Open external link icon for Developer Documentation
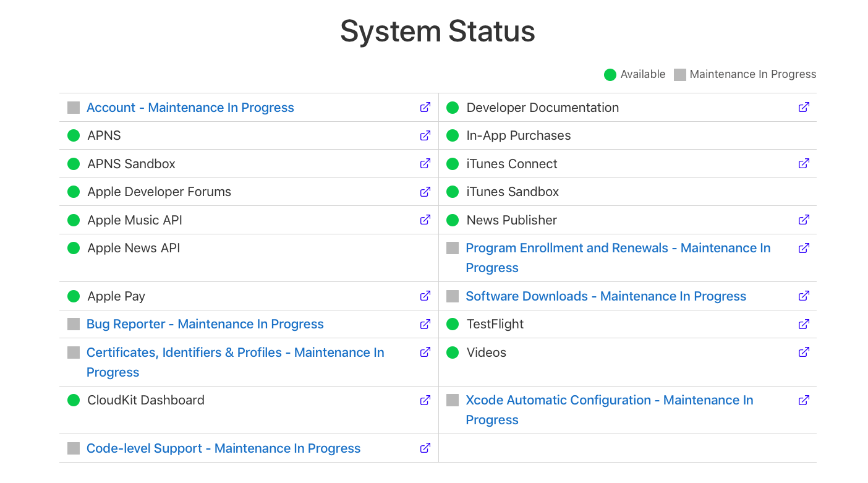Viewport: 868px width, 483px height. pyautogui.click(x=804, y=107)
